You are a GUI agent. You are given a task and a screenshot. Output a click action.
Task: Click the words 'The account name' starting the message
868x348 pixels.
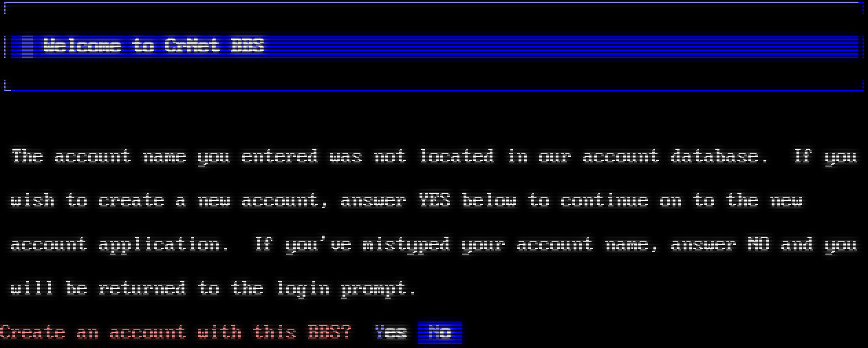98,157
